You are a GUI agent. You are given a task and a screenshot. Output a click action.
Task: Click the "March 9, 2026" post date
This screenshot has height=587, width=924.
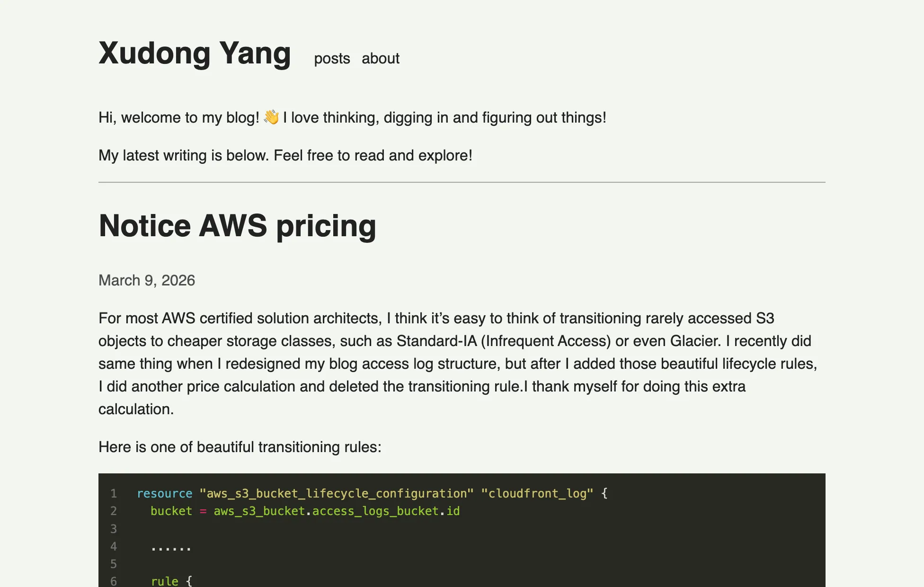pos(147,280)
